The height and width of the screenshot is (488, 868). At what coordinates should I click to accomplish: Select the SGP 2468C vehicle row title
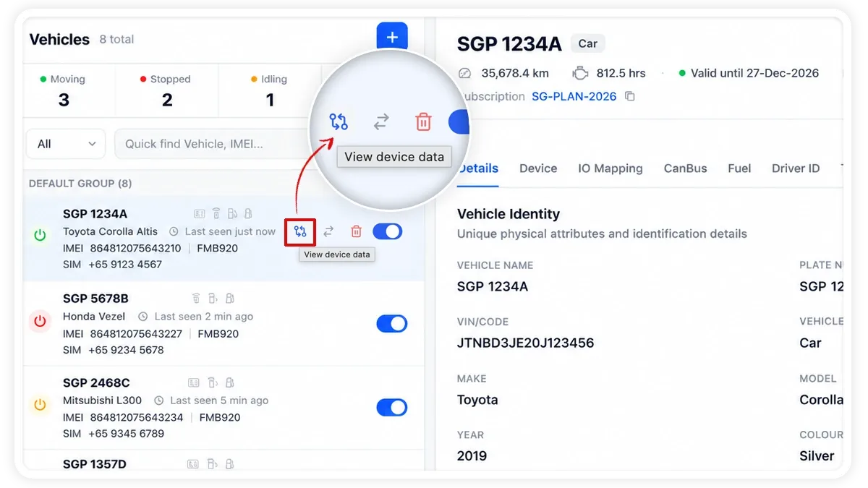click(x=96, y=382)
